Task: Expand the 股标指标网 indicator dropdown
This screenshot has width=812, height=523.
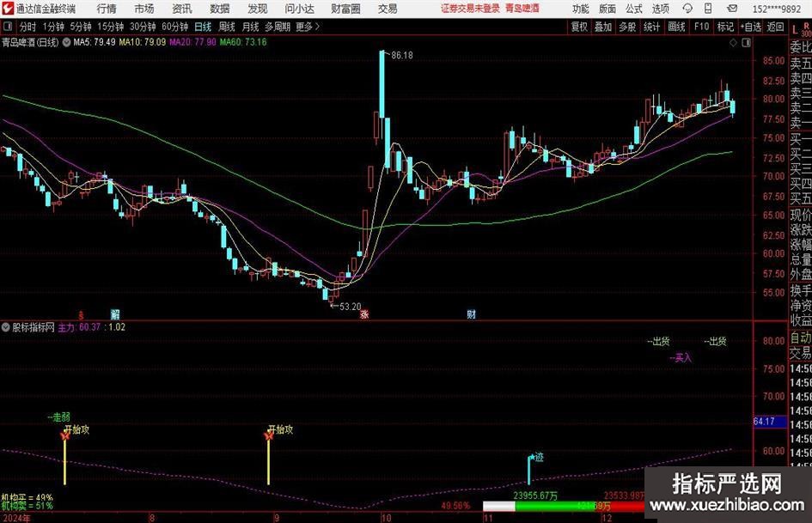Action: 6,327
